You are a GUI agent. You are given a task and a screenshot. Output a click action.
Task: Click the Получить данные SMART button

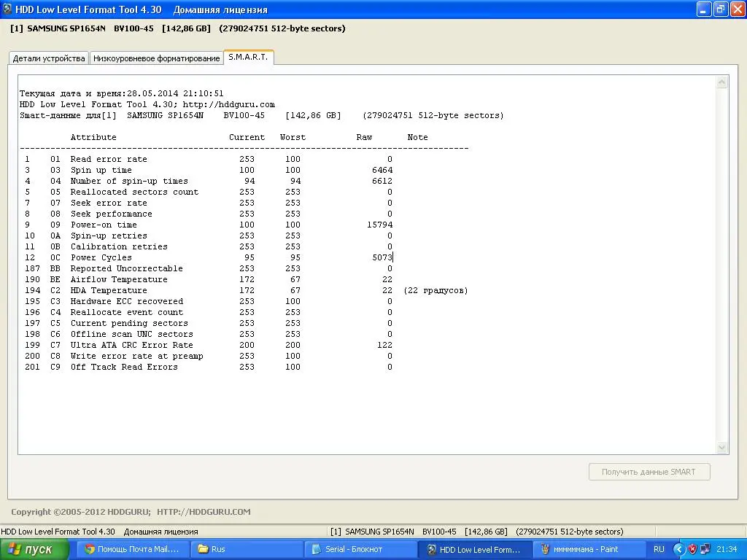(649, 472)
